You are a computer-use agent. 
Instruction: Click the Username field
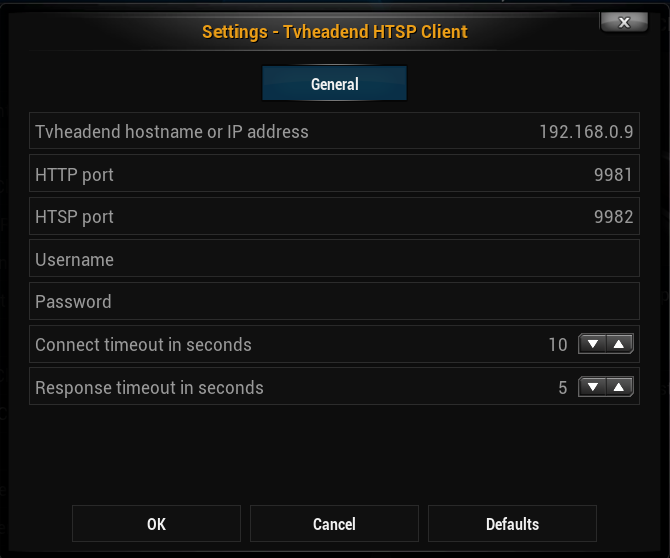point(334,258)
